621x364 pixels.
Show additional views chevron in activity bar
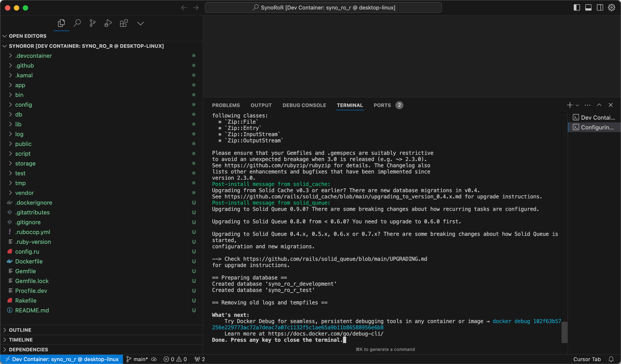(x=141, y=24)
